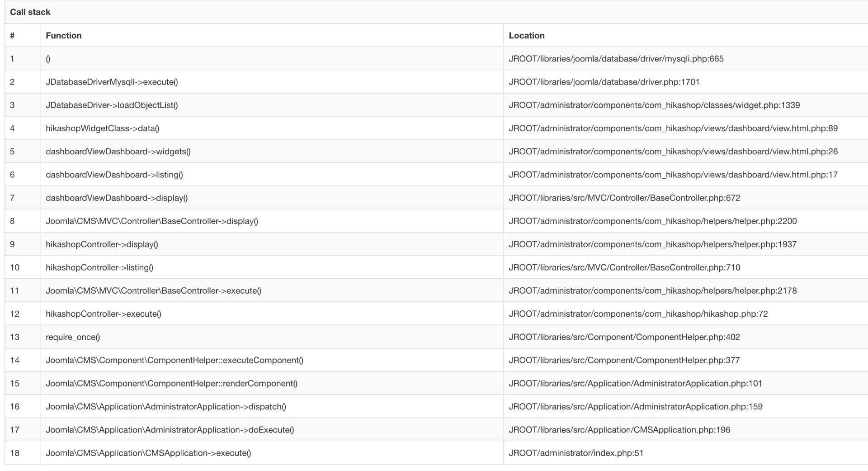Click the CMSApplication->execute() function cell
The height and width of the screenshot is (471, 868).
(x=148, y=453)
